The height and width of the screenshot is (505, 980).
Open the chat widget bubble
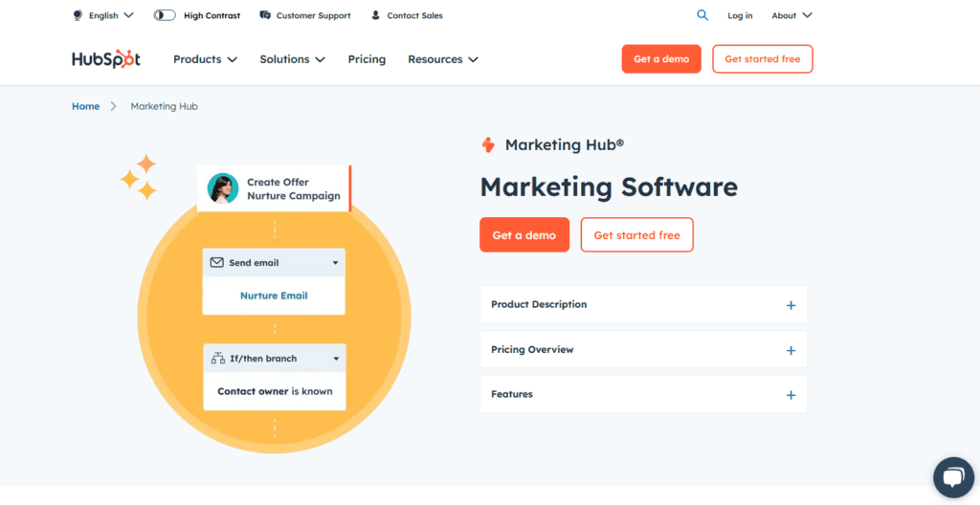pos(952,477)
